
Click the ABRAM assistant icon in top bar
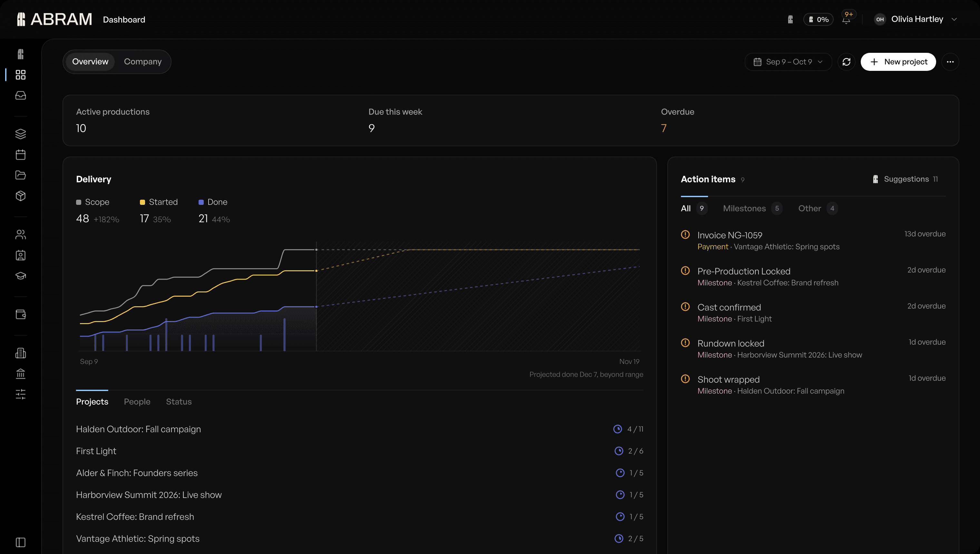click(790, 19)
